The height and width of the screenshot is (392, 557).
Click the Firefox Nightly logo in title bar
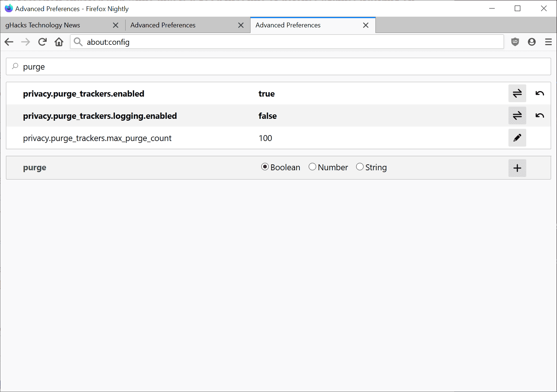click(9, 8)
